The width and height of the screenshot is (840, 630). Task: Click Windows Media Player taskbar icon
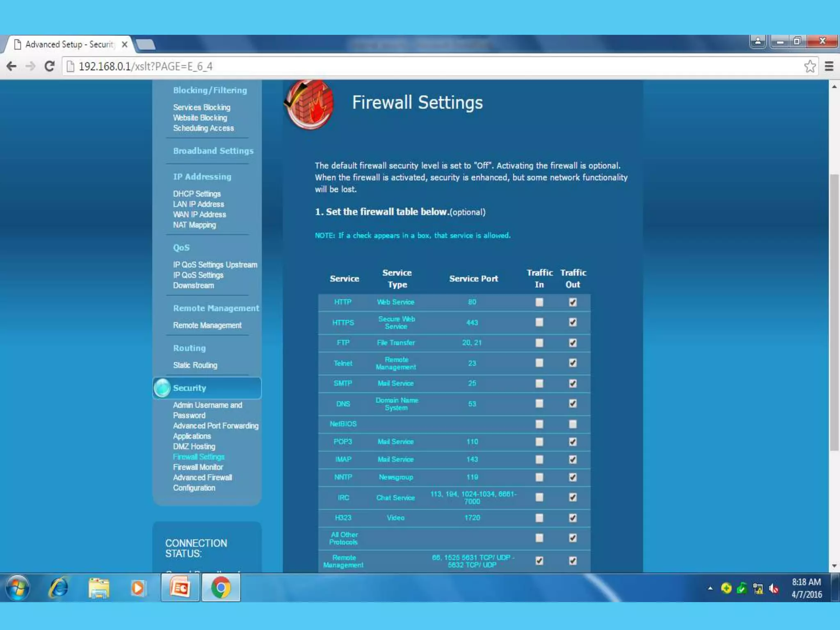138,588
